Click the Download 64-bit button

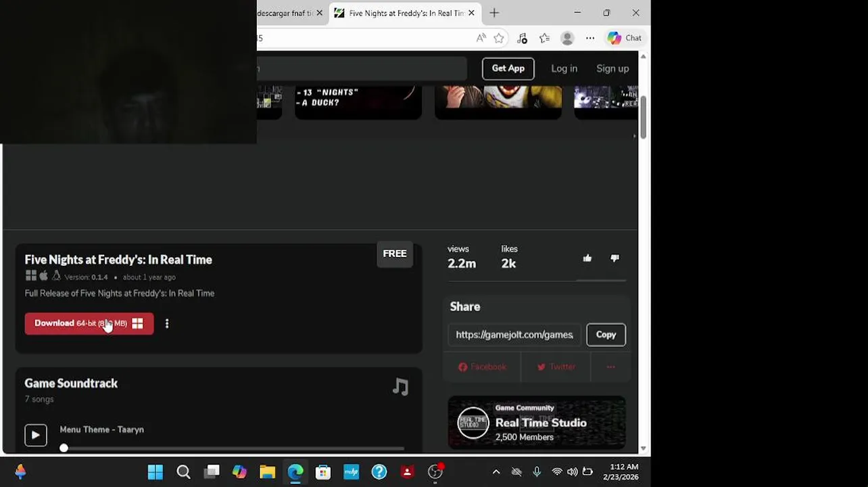(x=89, y=323)
